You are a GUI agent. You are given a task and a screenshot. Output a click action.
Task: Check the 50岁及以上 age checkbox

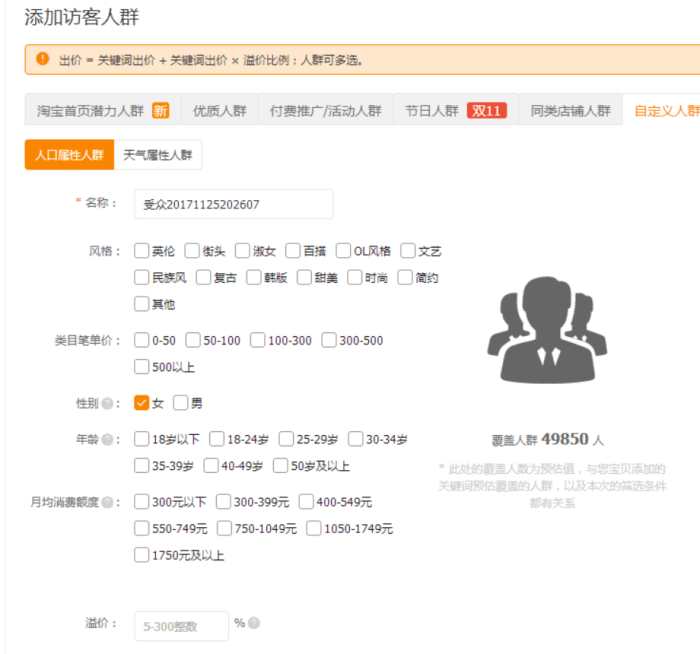(280, 466)
